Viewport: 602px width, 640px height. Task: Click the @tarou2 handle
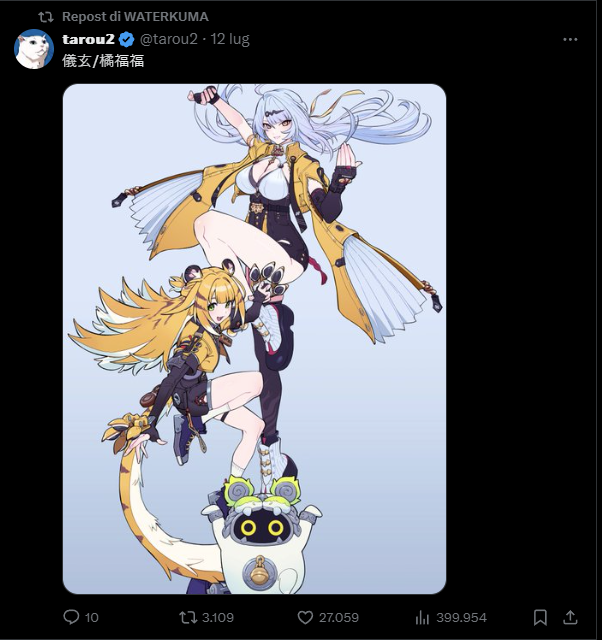coord(169,39)
